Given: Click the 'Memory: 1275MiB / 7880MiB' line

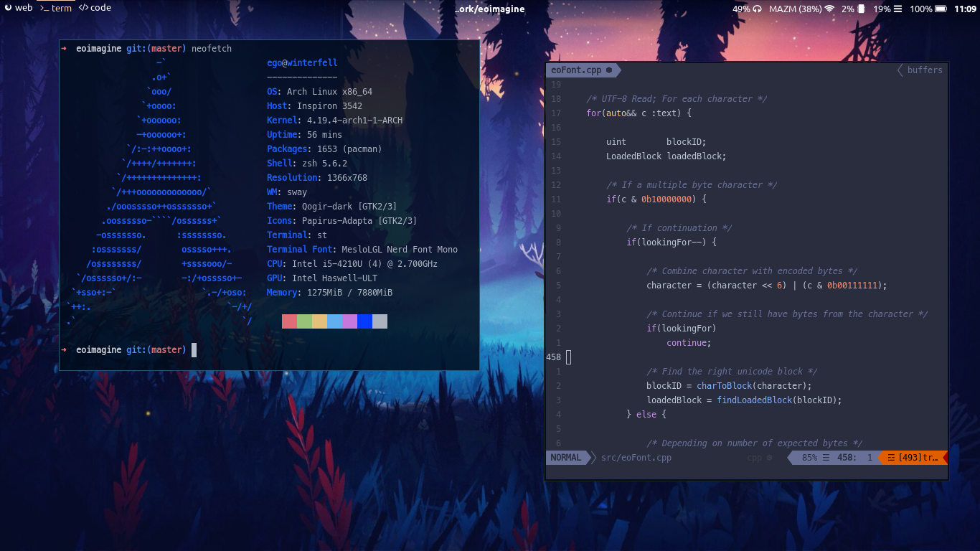Looking at the screenshot, I should point(329,293).
